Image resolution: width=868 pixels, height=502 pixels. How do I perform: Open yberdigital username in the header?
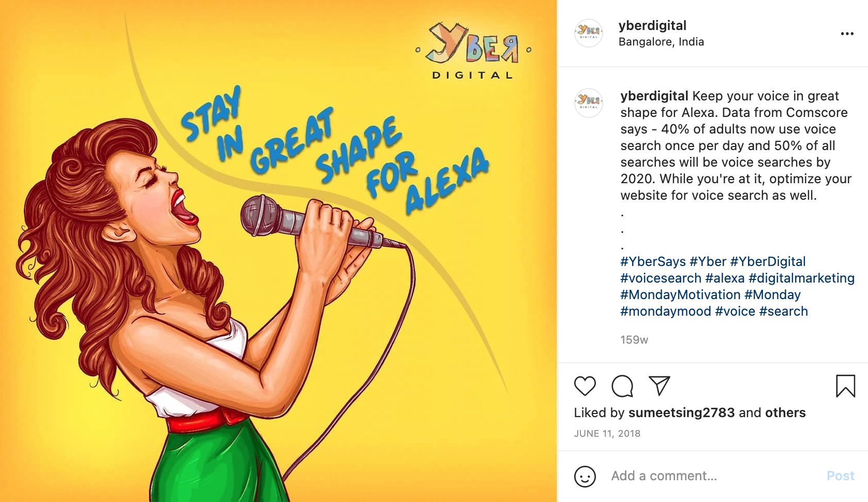pos(652,25)
